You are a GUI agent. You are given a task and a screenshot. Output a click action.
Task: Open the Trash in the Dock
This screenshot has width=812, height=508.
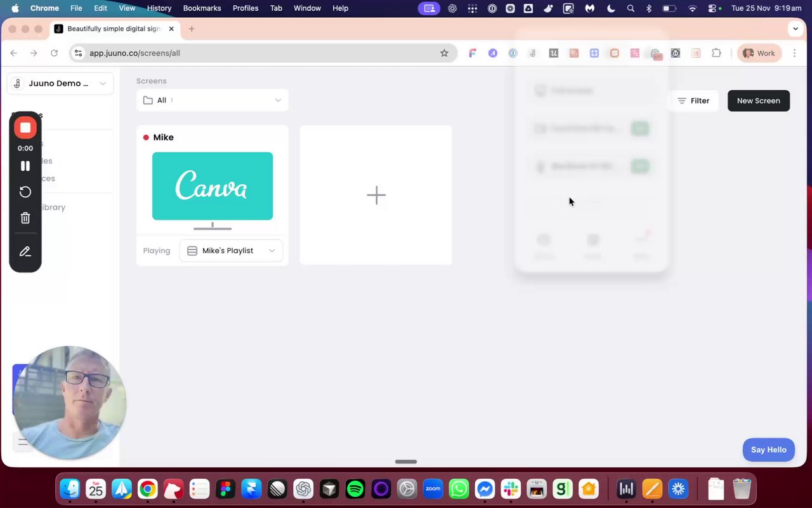coord(742,489)
